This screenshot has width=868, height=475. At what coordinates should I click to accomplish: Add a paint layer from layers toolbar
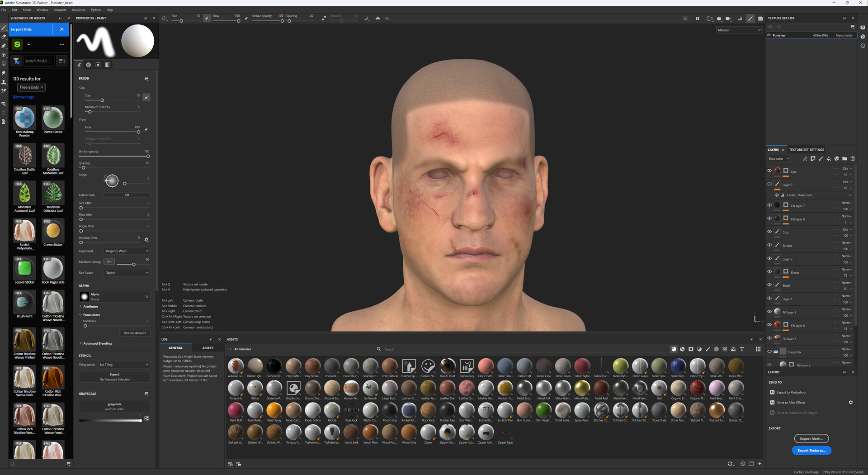[821, 159]
